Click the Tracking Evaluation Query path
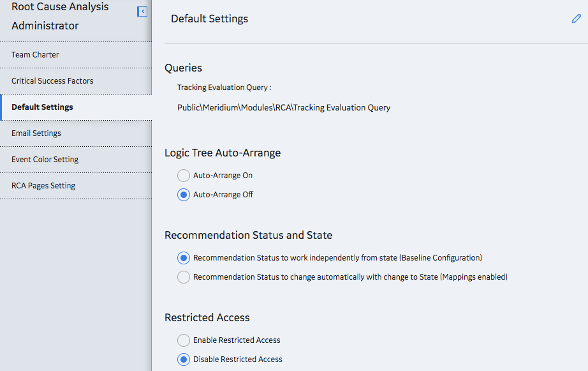The width and height of the screenshot is (588, 371). click(x=284, y=108)
